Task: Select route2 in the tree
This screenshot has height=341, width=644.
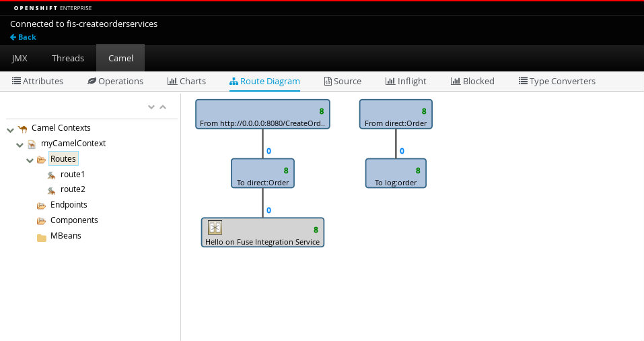Action: [x=73, y=189]
